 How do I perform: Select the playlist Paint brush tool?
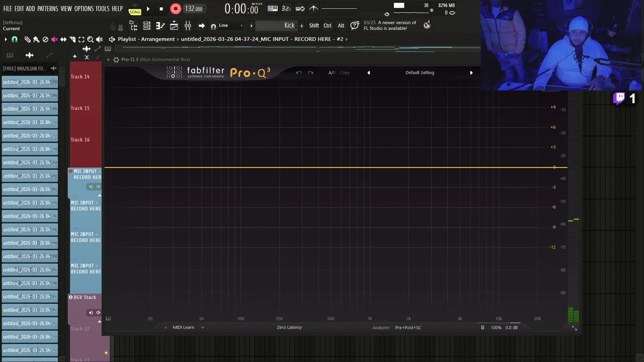(x=36, y=39)
